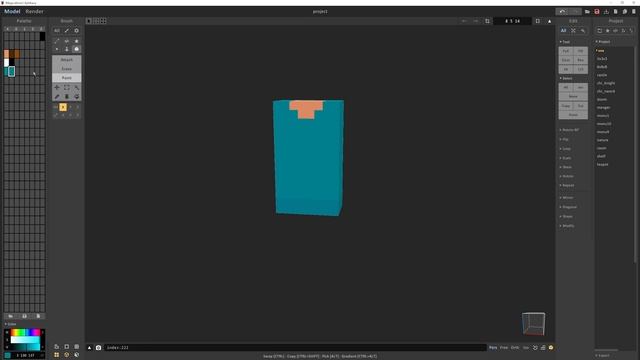Expand the Mirror section
Viewport: 640px width, 360px height.
(x=567, y=198)
